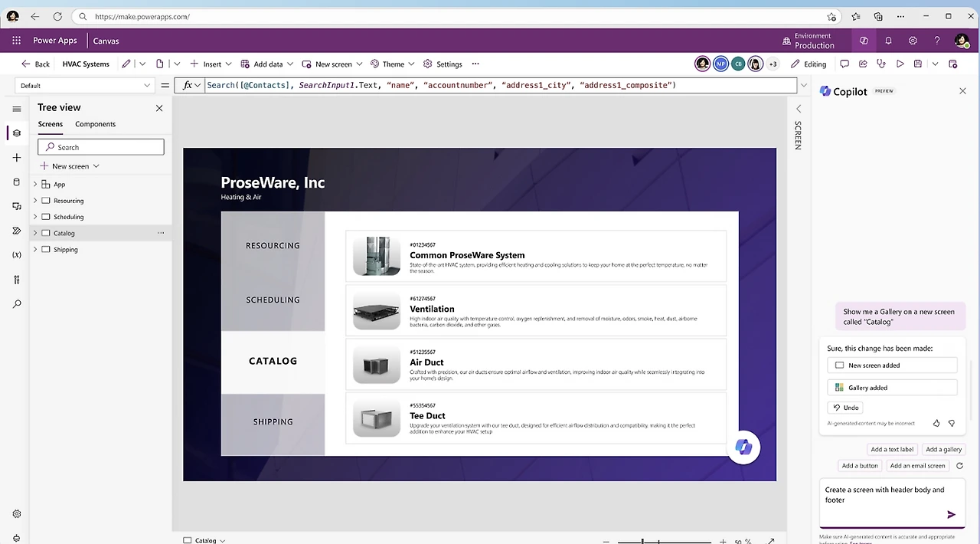This screenshot has width=980, height=544.
Task: Open the Power Automate icon in sidebar
Action: tap(17, 231)
